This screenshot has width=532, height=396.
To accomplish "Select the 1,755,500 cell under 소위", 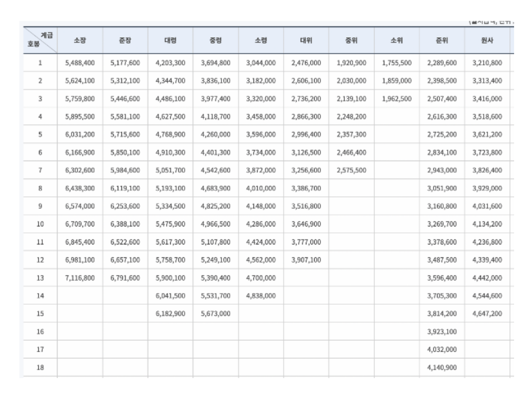I will 397,63.
